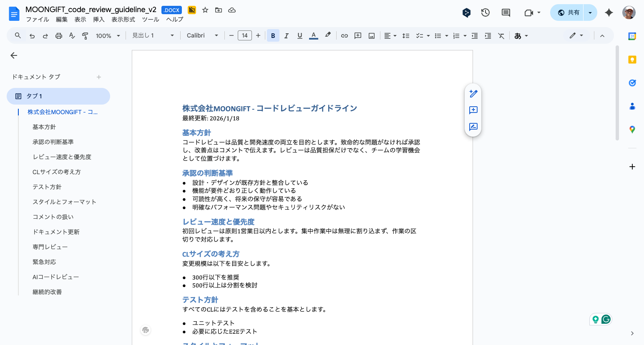
Task: Open the checklist dropdown arrow
Action: pos(428,36)
